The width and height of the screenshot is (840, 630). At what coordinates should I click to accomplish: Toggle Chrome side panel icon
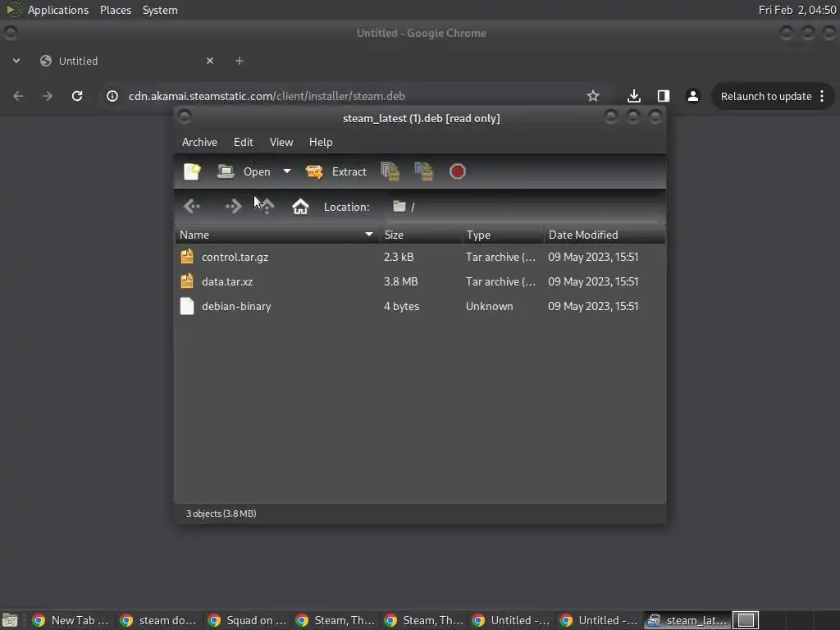[663, 96]
